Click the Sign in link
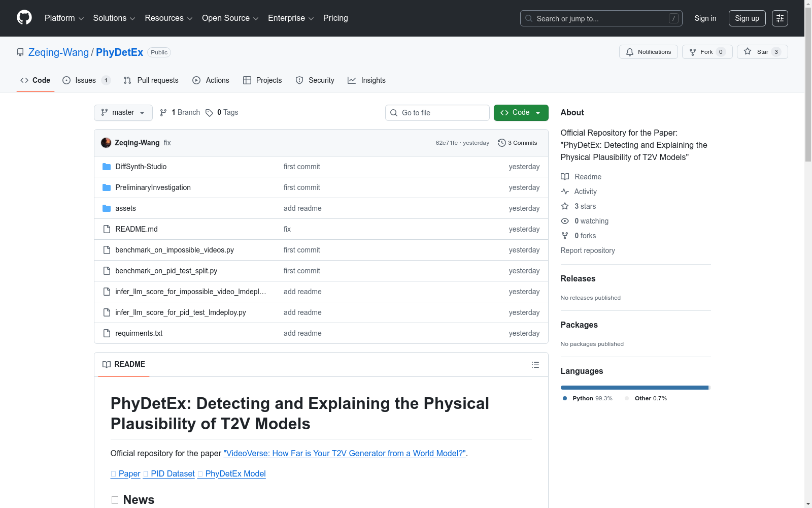The image size is (812, 508). click(x=705, y=18)
